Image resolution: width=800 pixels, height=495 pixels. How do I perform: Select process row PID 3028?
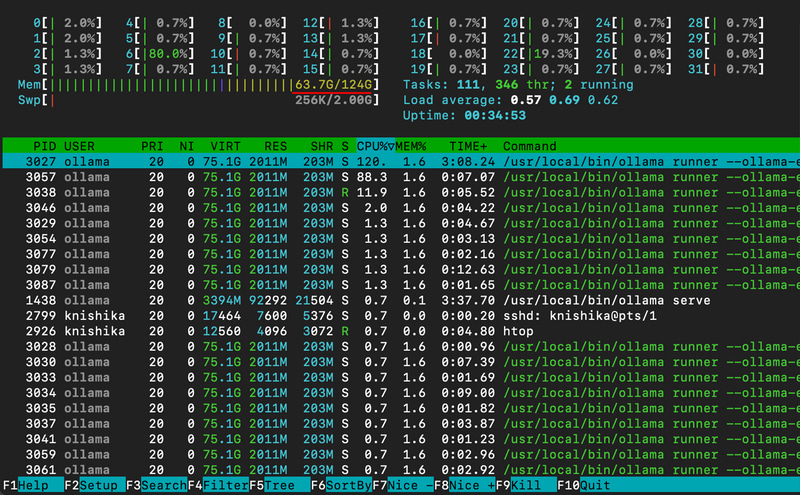coord(401,346)
